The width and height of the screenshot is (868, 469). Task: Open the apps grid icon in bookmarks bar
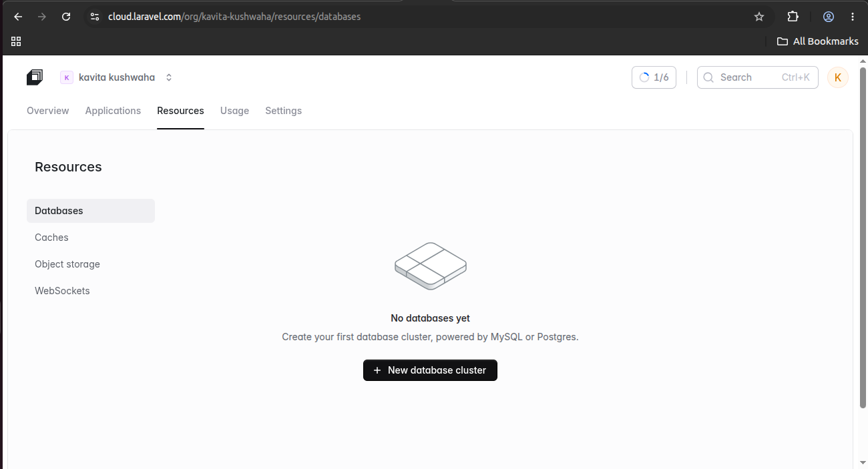pyautogui.click(x=16, y=41)
